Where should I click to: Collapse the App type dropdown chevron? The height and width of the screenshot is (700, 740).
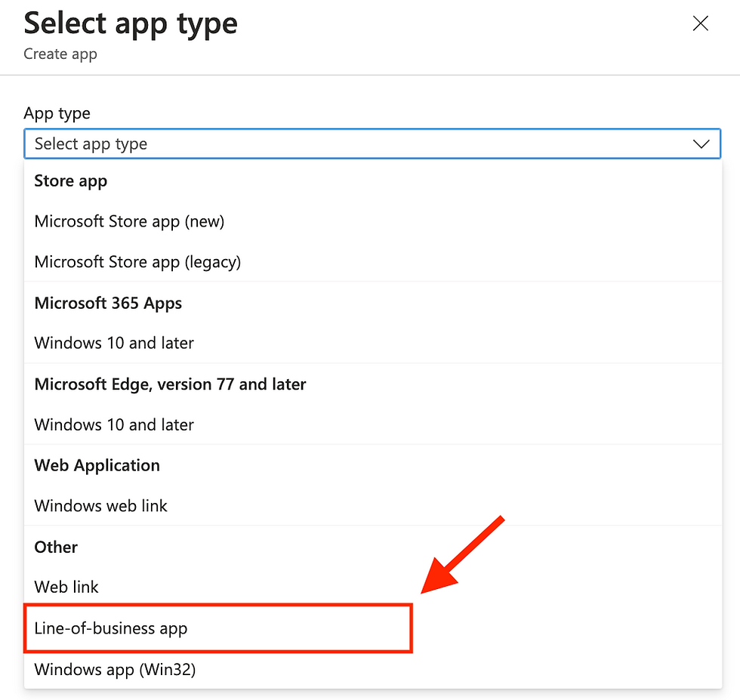[701, 143]
